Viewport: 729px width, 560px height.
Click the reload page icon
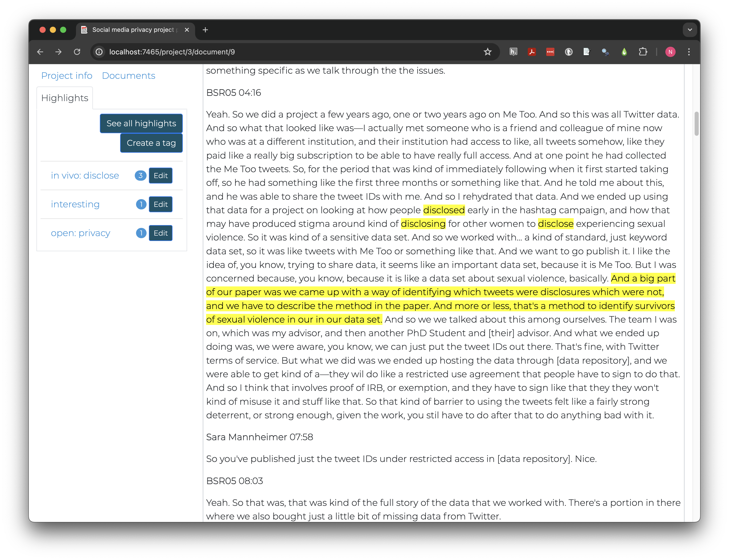(x=77, y=52)
